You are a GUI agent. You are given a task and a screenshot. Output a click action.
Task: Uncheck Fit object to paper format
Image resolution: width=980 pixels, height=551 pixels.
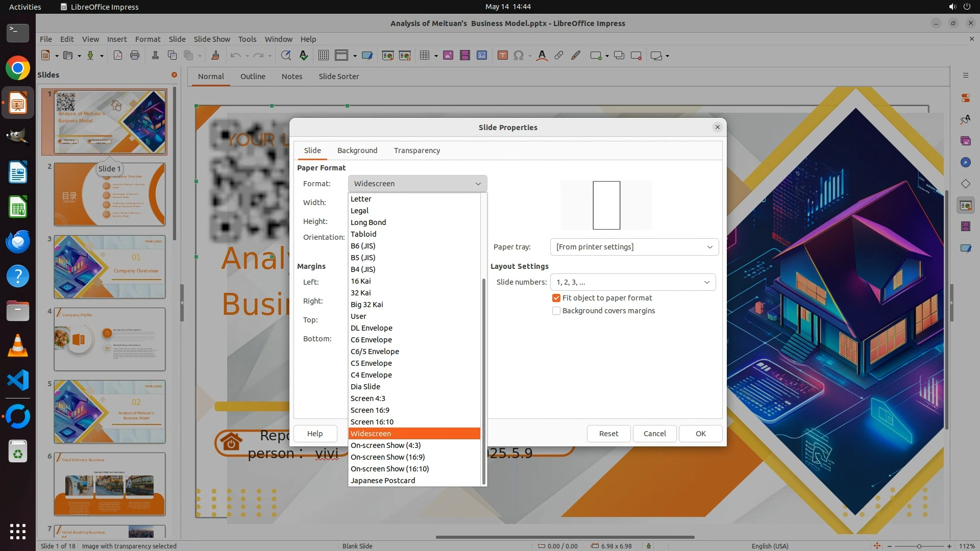pyautogui.click(x=556, y=298)
